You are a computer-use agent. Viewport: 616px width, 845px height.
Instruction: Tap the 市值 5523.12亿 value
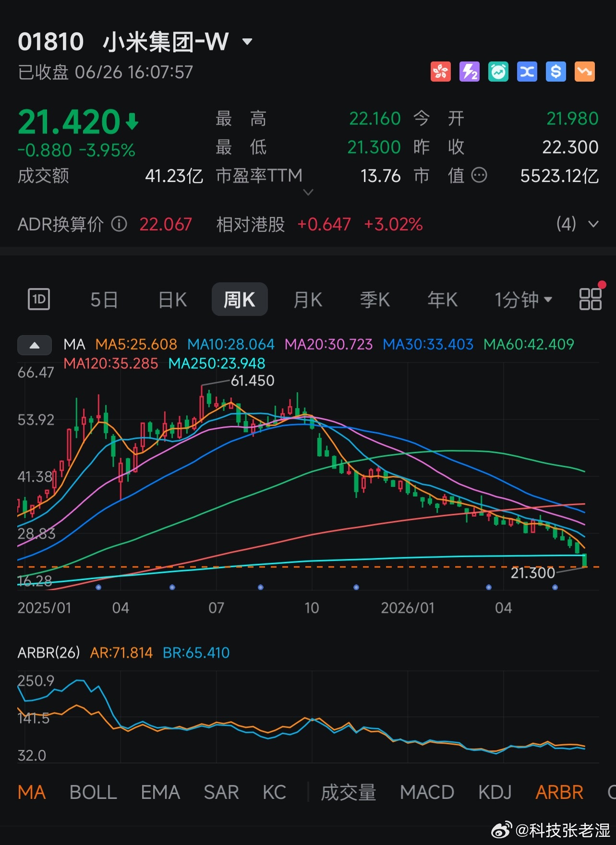pos(559,176)
